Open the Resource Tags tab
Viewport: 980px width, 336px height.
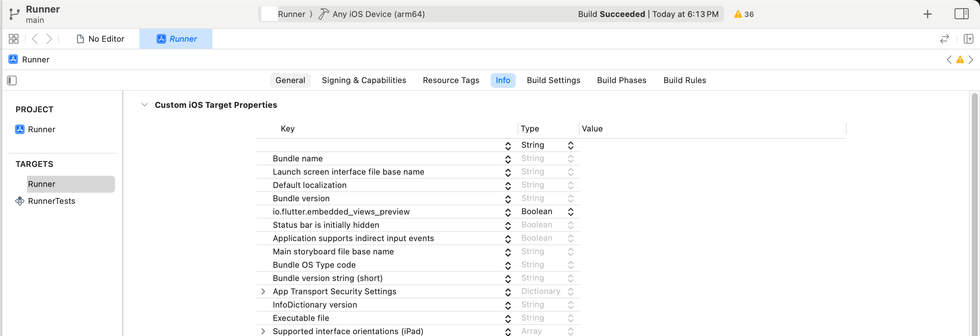point(451,80)
